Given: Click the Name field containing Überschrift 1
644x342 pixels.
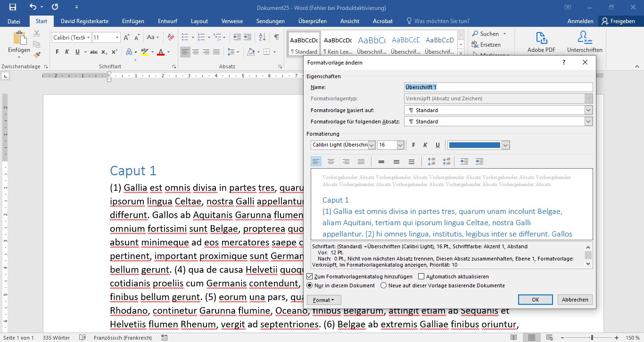Looking at the screenshot, I should pos(499,87).
